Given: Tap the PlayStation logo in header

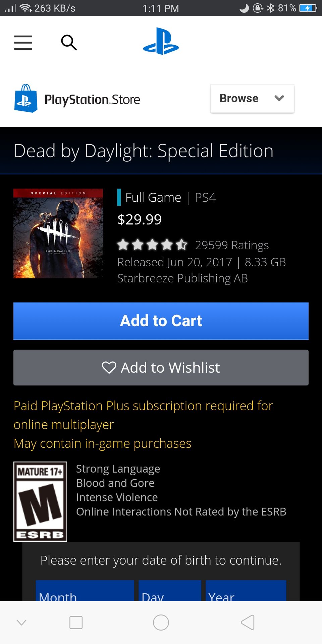Looking at the screenshot, I should [x=161, y=41].
